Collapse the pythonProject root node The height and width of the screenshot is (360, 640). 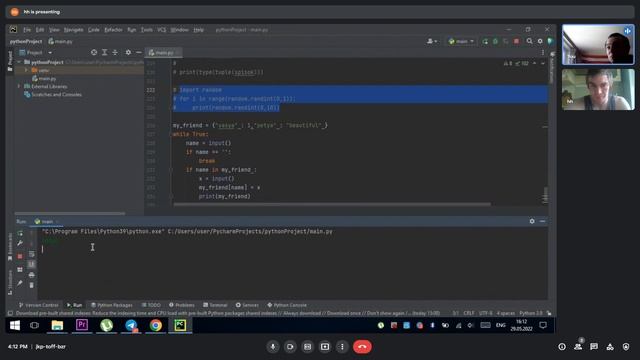(19, 62)
